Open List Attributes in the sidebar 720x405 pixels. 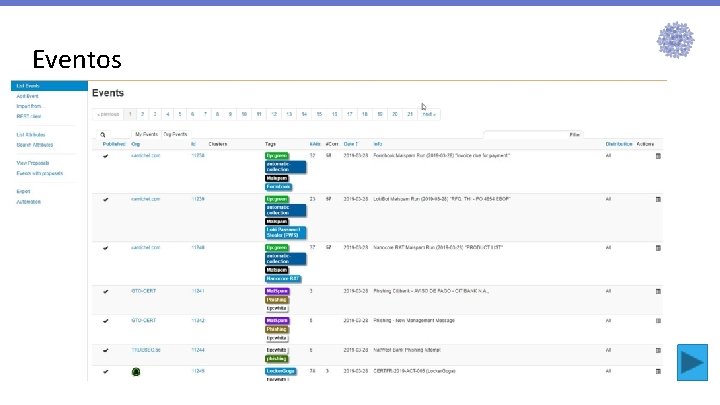click(x=31, y=135)
